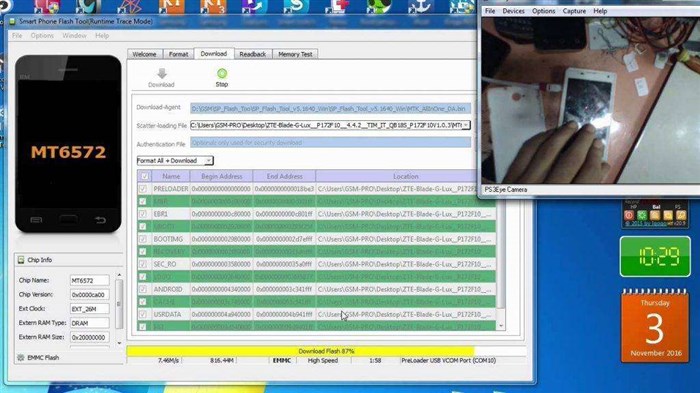Screen dimensions: 700x393
Task: Click the Chip Info scrollbar up arrow
Action: pyautogui.click(x=119, y=274)
